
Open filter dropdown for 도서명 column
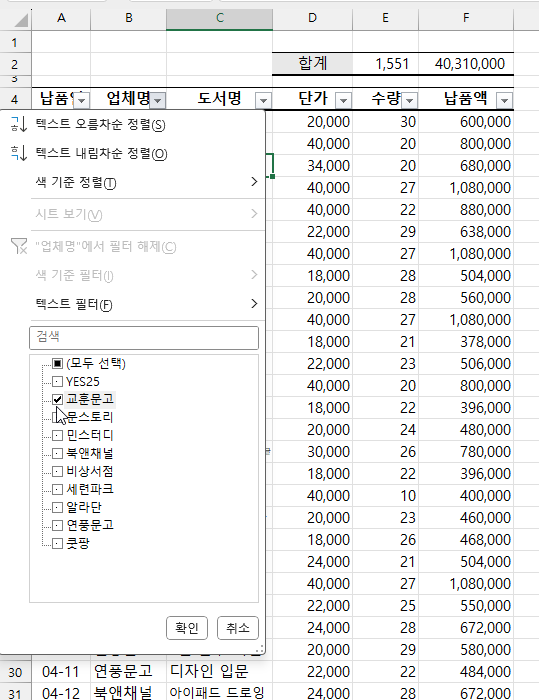(263, 100)
